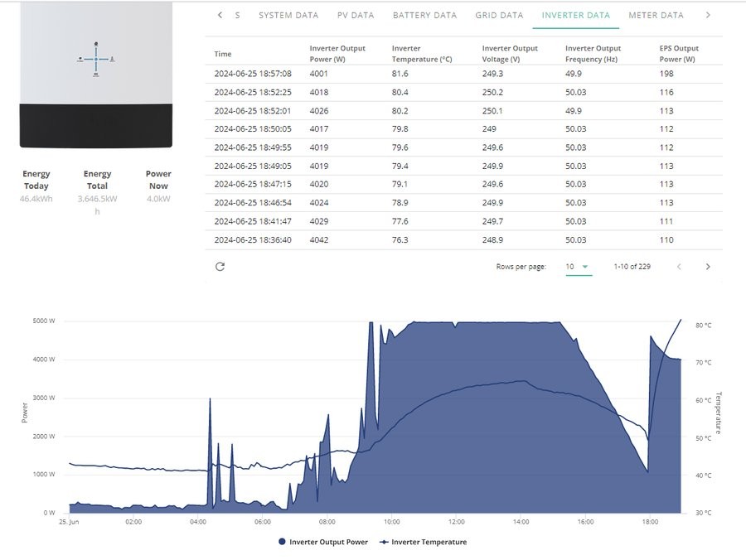Go to next table page arrow
This screenshot has height=560, width=746.
(x=708, y=267)
